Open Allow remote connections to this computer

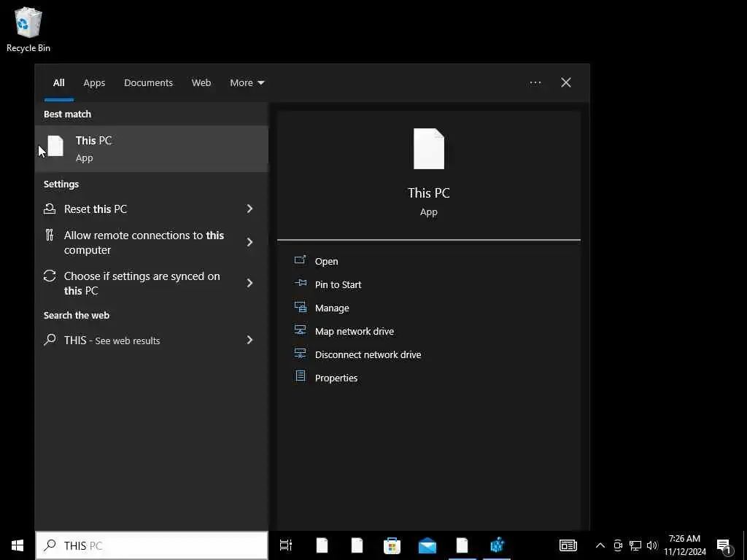coord(152,242)
